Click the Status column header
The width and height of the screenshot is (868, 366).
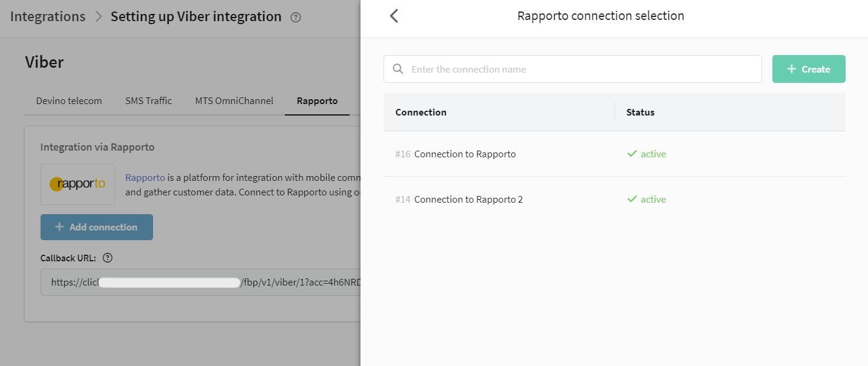(x=641, y=112)
